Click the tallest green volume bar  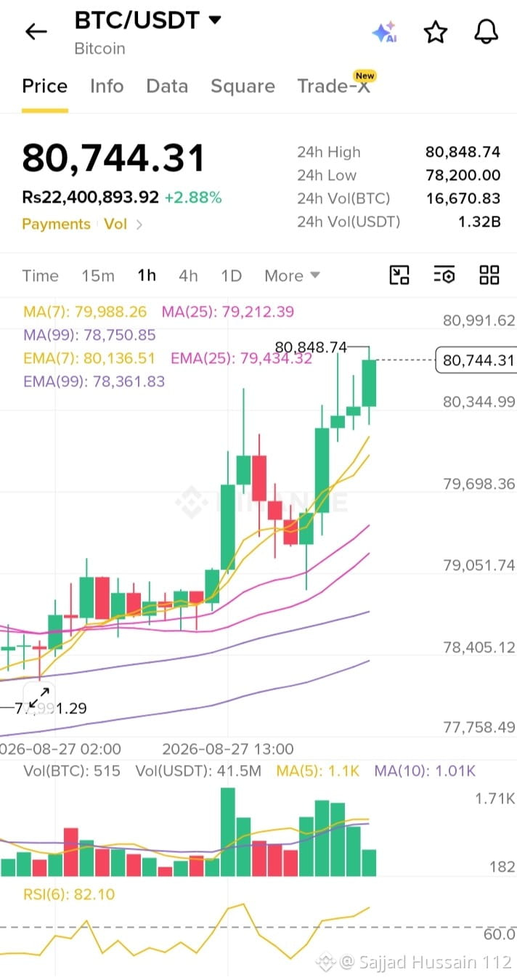(228, 833)
